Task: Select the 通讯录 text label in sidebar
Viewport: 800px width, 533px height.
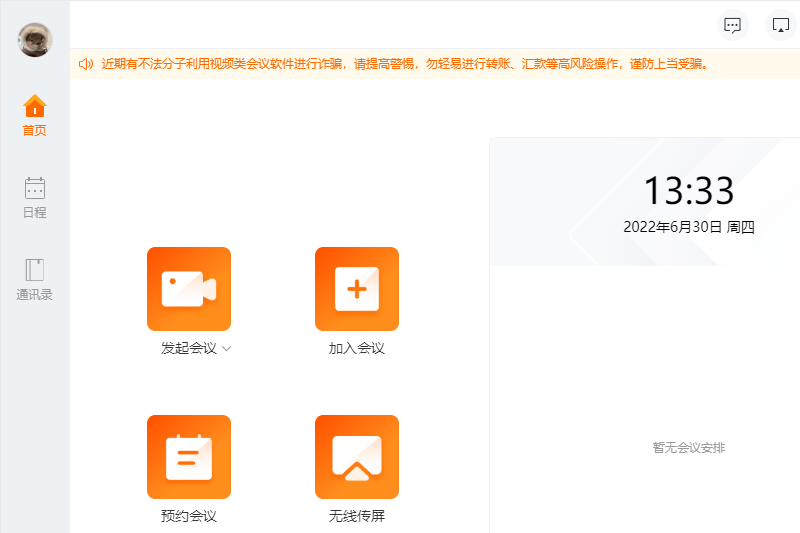Action: click(x=35, y=295)
